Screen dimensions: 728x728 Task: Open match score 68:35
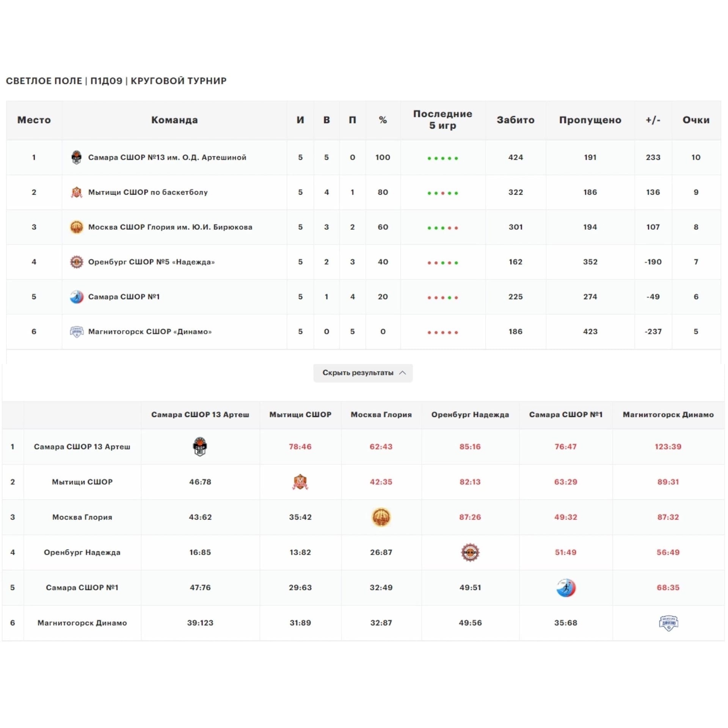coord(668,588)
